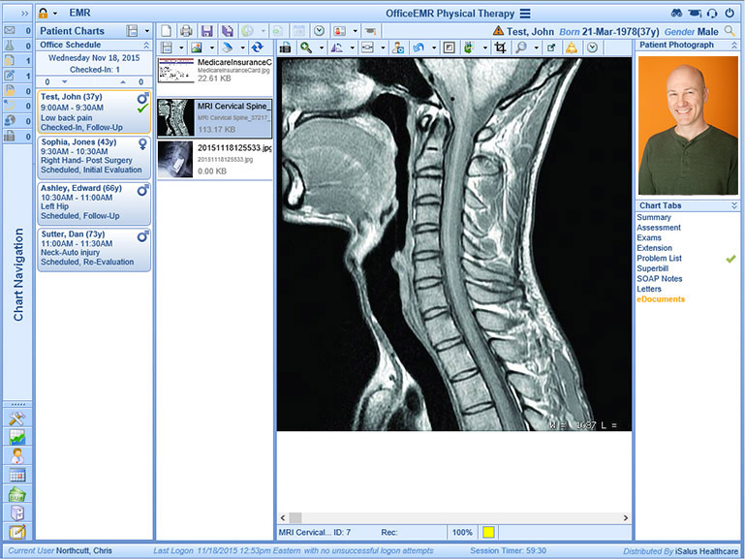Open the Patient Charts dropdown arrow
The width and height of the screenshot is (745, 560).
[147, 31]
